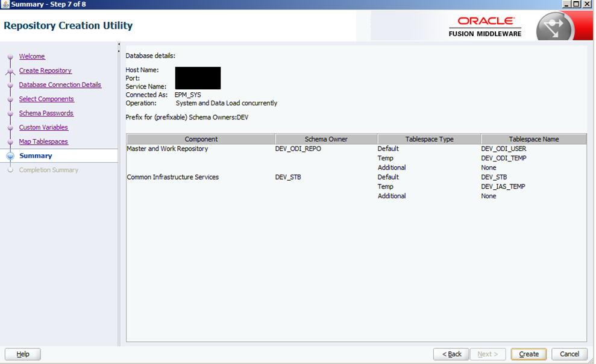Click the Welcome step bullet icon
The image size is (596, 364).
coord(10,57)
